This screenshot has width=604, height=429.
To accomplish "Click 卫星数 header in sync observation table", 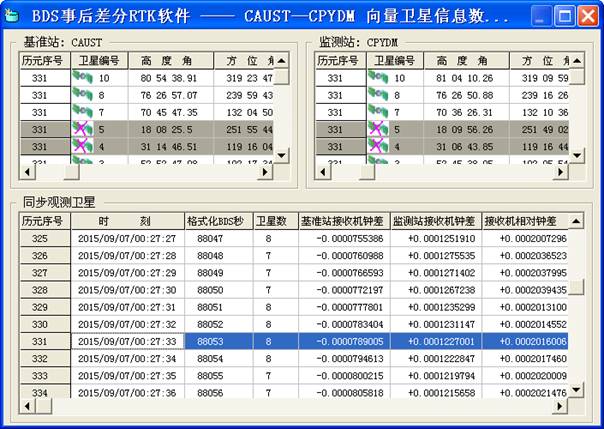I will tap(269, 220).
